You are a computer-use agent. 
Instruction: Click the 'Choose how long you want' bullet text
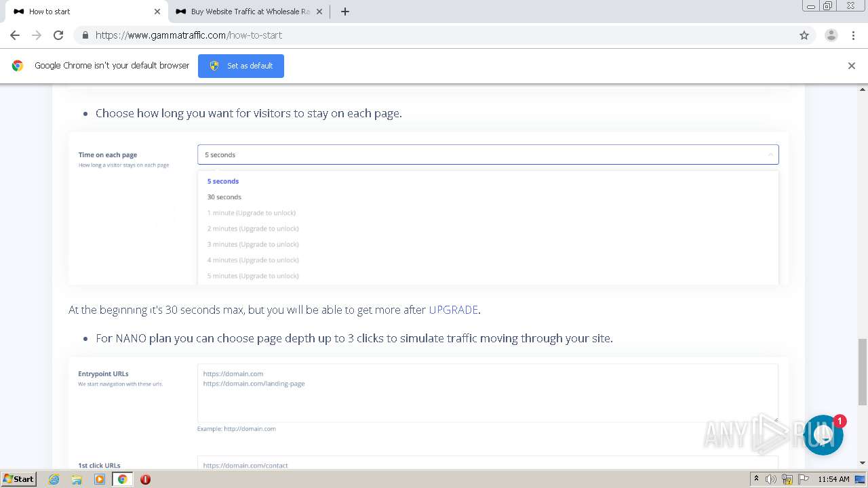[249, 113]
